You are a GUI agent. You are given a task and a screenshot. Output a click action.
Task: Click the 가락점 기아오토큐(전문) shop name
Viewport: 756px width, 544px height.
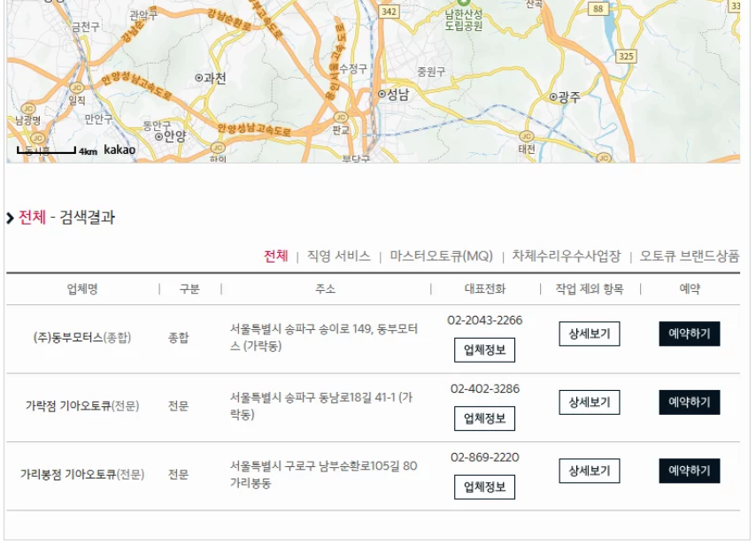(x=82, y=406)
